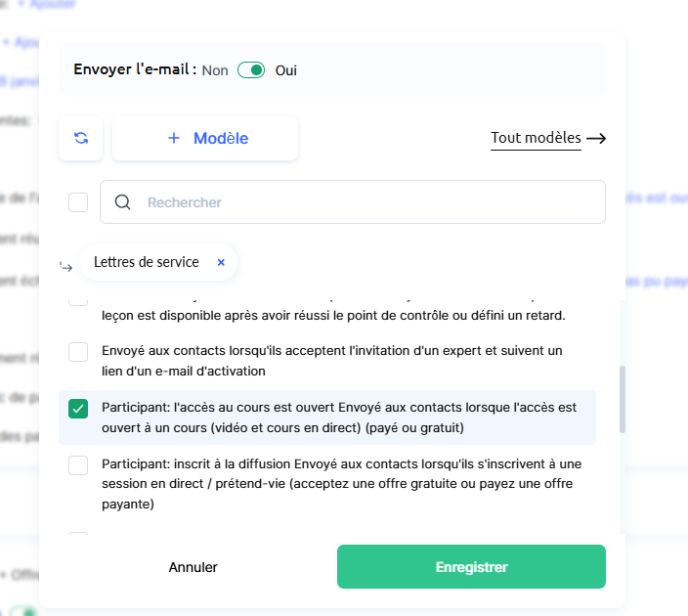Check the expert invitation acceptance template
The width and height of the screenshot is (688, 616).
(78, 352)
